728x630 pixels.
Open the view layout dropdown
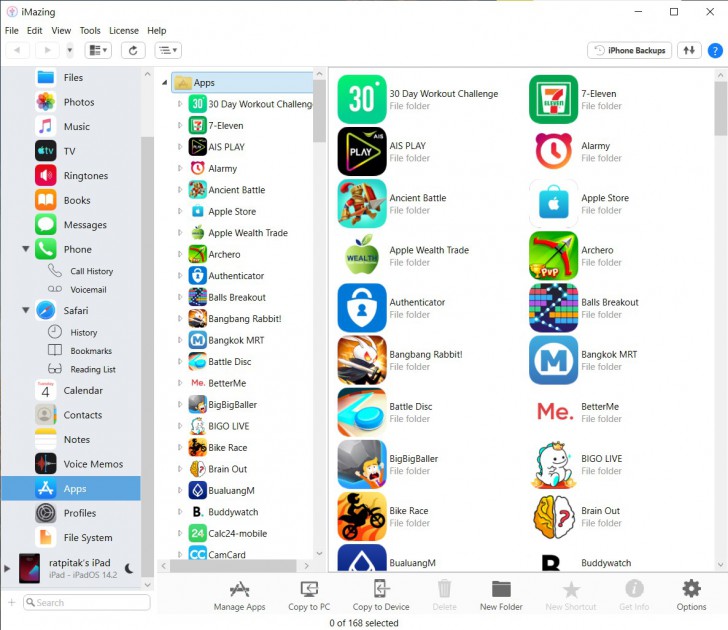click(x=98, y=50)
